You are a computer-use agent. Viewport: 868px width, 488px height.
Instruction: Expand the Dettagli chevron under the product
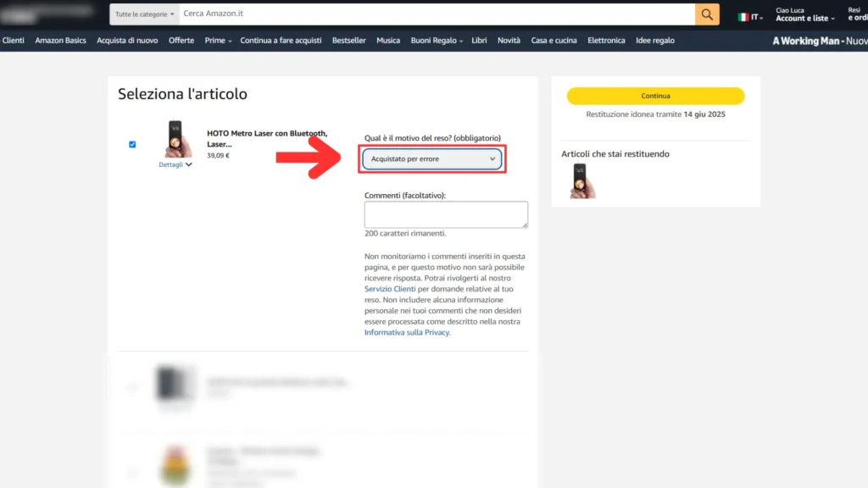175,164
